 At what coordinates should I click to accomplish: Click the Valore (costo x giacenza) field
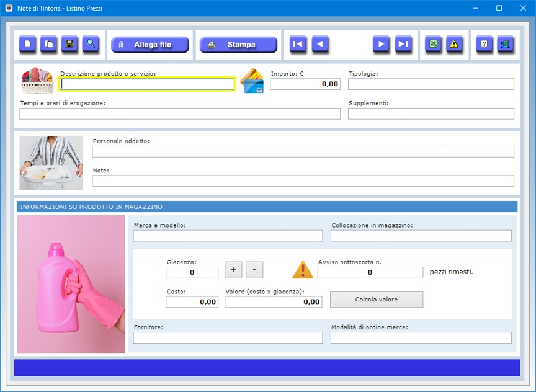click(274, 302)
